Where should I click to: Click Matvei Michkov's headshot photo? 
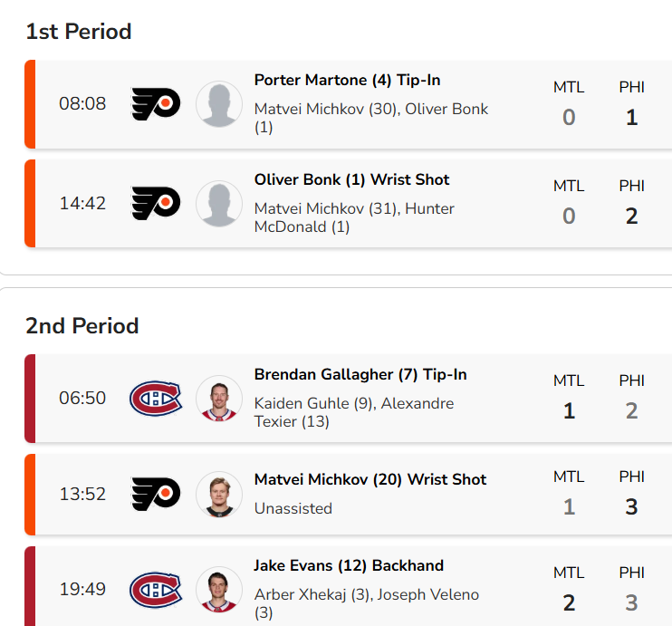click(219, 495)
